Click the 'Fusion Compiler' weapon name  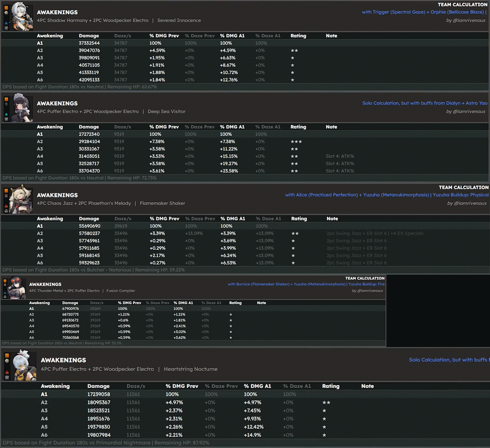click(x=121, y=290)
